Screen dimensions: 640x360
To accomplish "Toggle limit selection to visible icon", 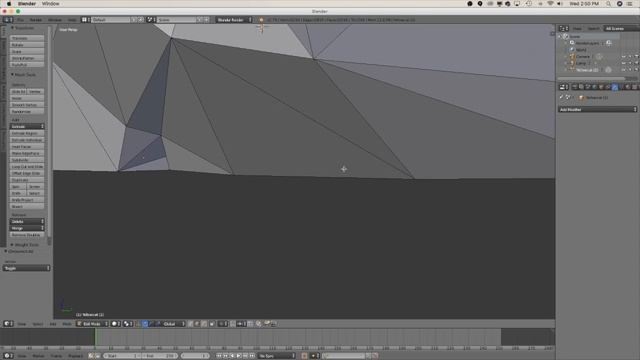I will (x=212, y=324).
